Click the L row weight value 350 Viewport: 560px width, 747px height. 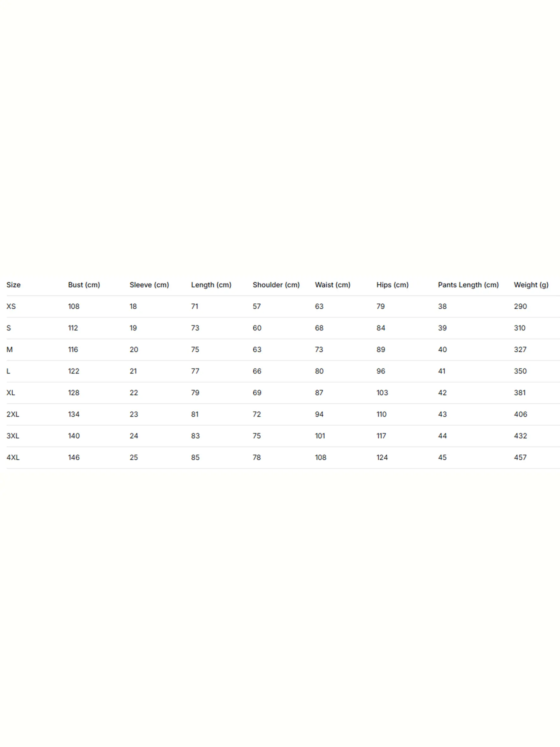(x=520, y=371)
